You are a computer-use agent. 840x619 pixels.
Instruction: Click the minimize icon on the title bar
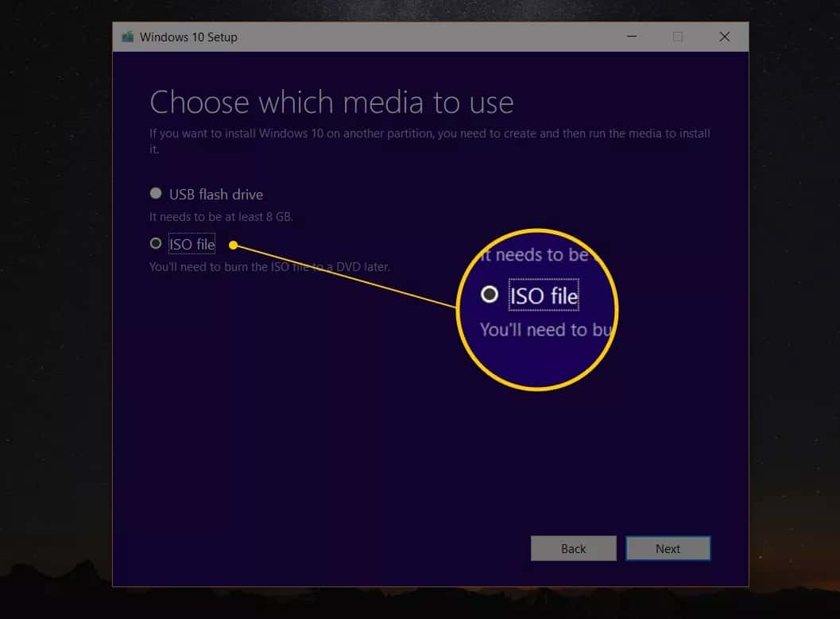pos(631,37)
